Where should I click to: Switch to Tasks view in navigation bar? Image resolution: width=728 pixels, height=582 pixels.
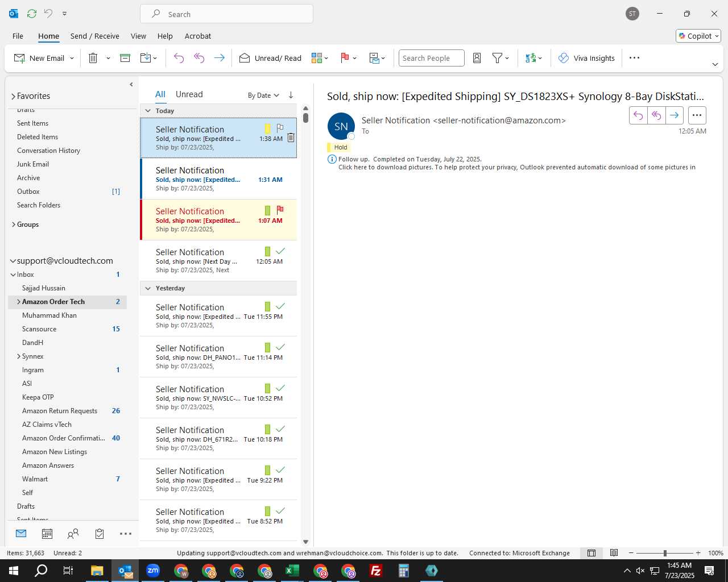100,534
